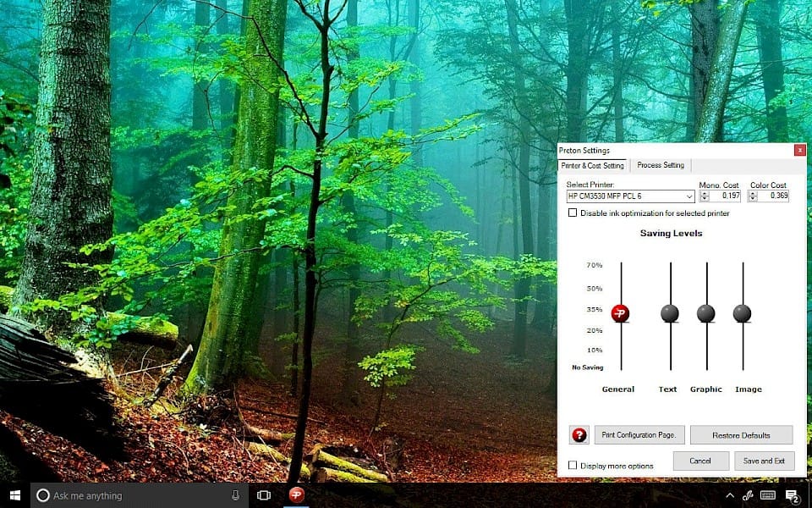The height and width of the screenshot is (508, 812).
Task: Check the Display more options box
Action: coord(573,465)
